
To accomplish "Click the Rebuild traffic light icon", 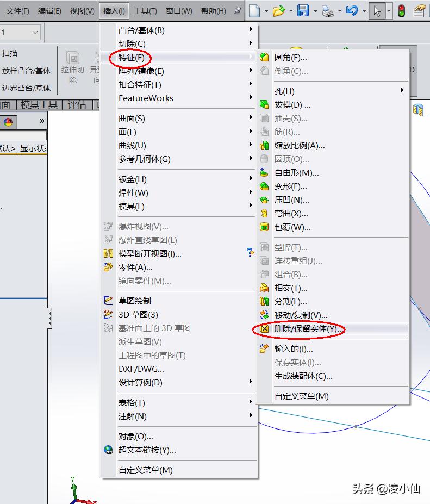I will click(401, 11).
